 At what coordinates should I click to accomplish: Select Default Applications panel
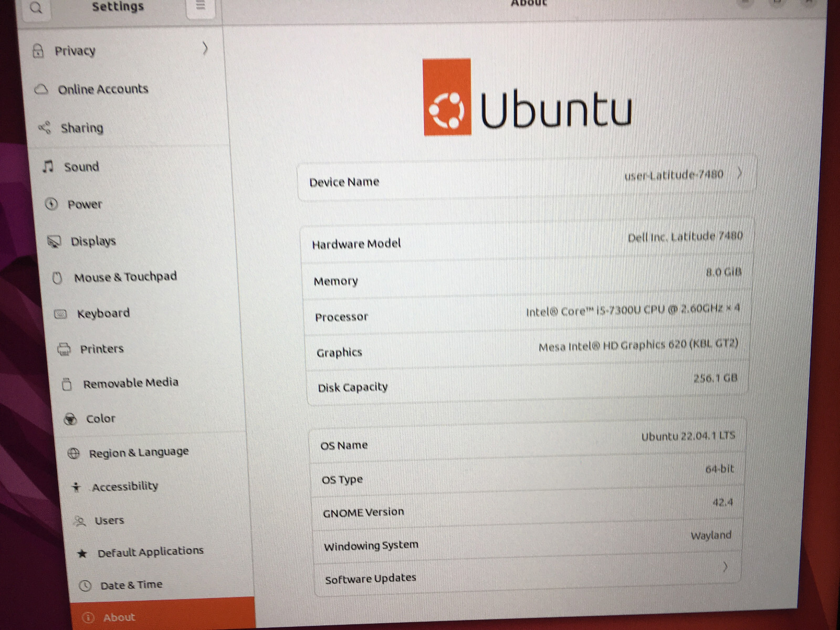160,552
